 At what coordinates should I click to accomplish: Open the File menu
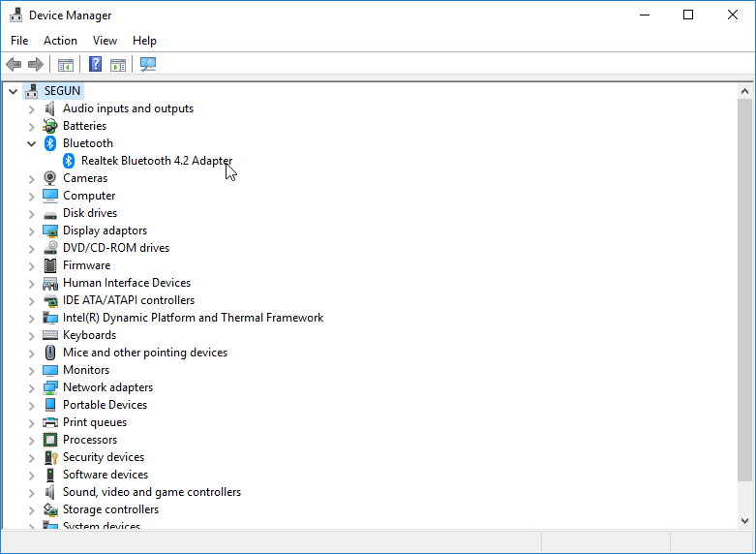[x=19, y=41]
